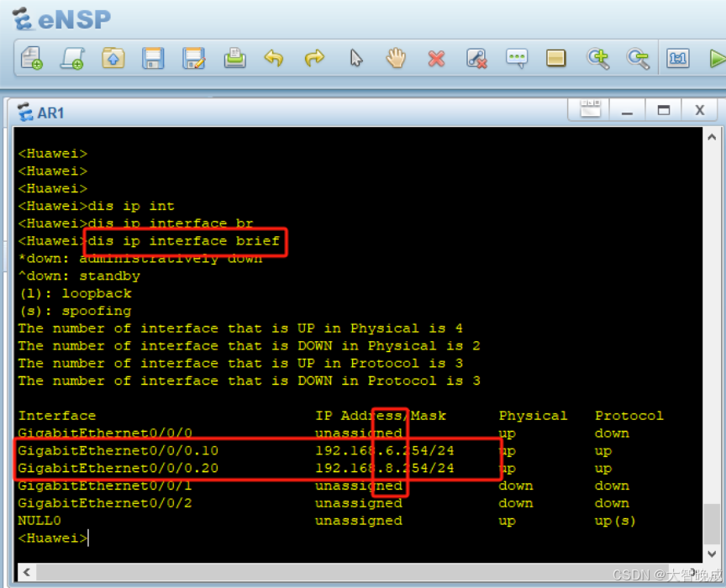Click the Save As pencil floppy icon

(x=193, y=58)
